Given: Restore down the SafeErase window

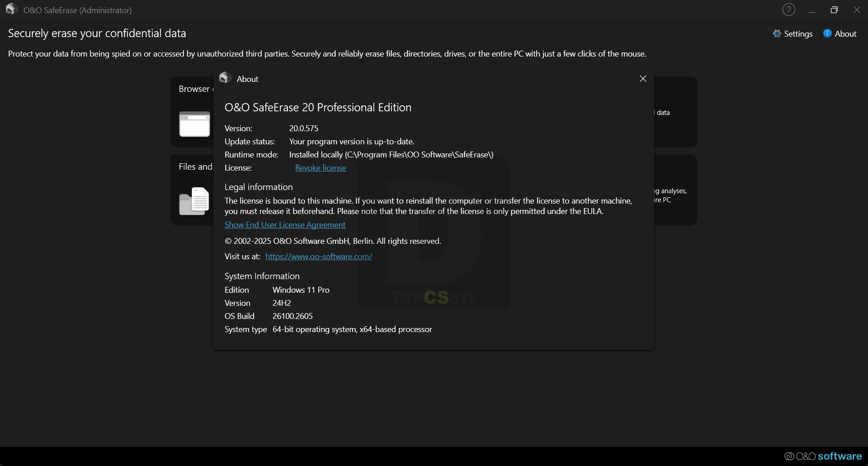Looking at the screenshot, I should click(x=834, y=10).
